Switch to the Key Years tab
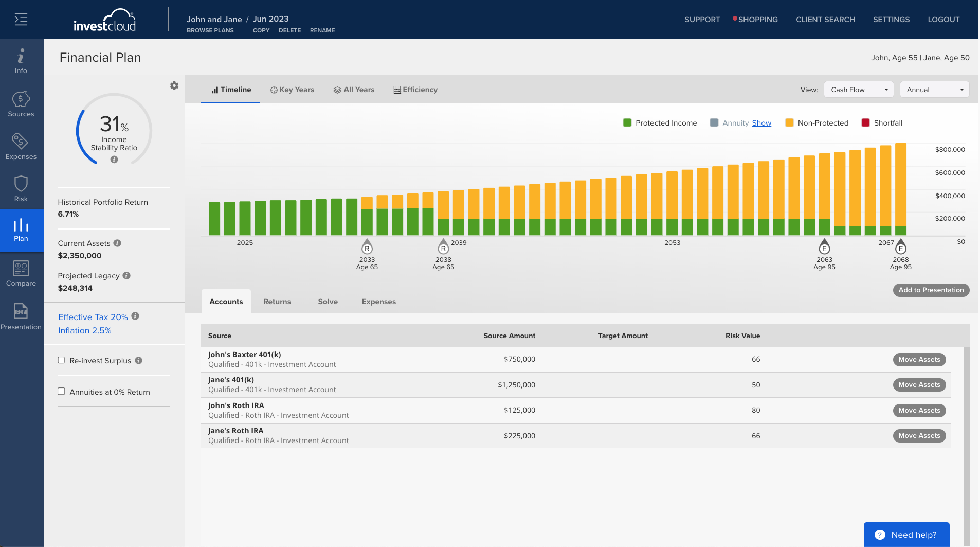 293,90
